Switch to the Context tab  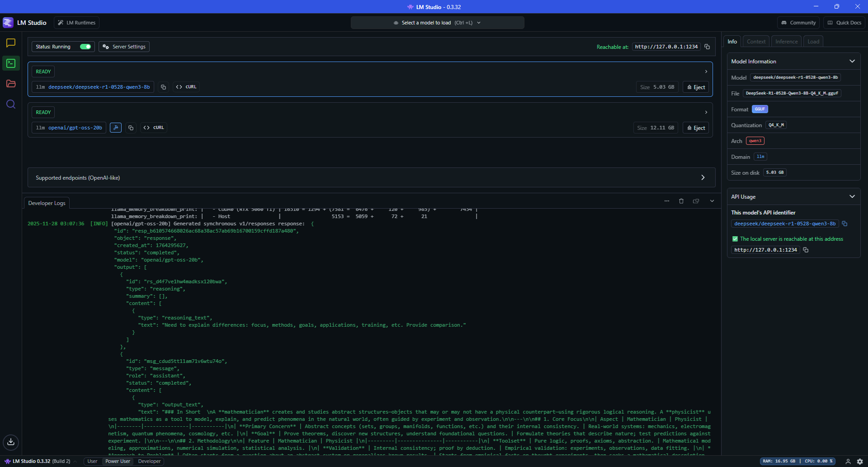756,41
